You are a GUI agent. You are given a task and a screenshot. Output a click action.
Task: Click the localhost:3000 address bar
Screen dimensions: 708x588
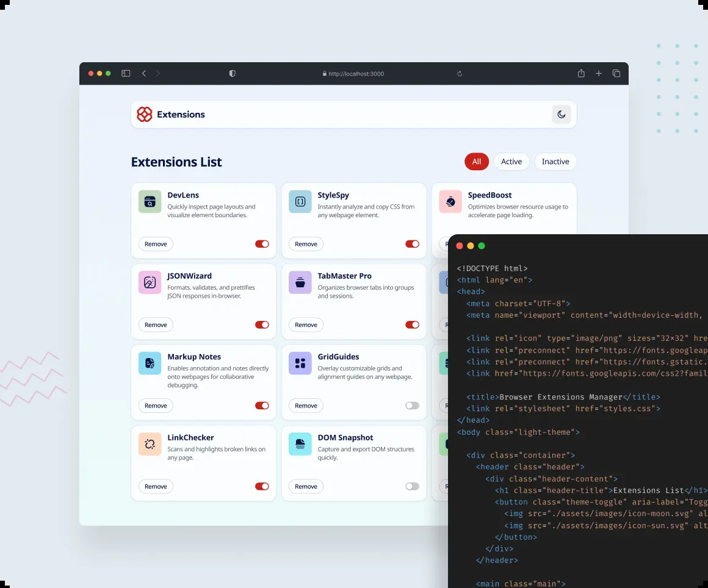tap(354, 74)
